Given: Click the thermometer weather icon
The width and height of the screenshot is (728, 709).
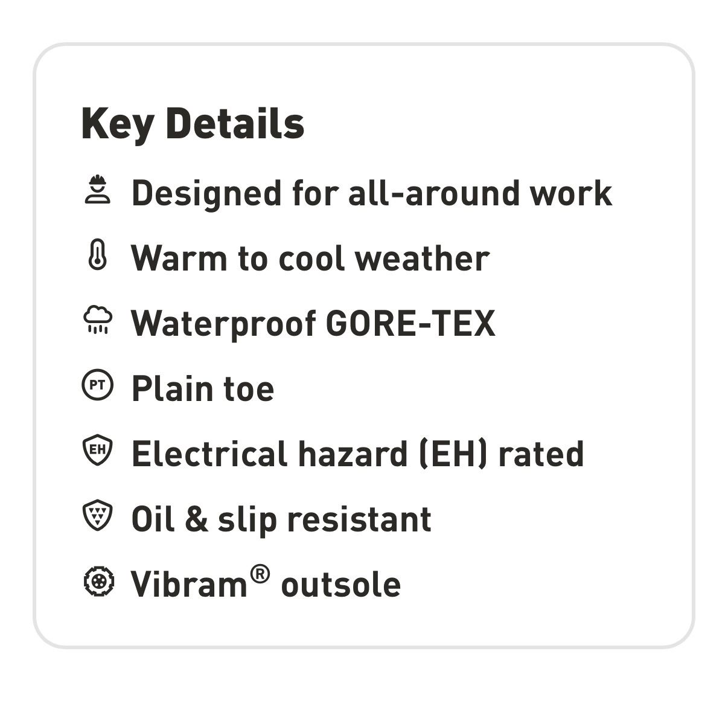Looking at the screenshot, I should point(97,255).
